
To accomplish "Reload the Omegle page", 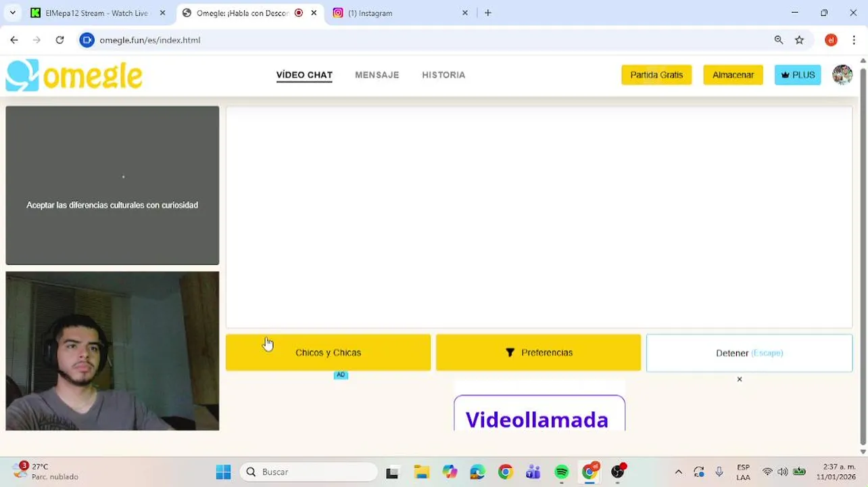I will coord(59,40).
